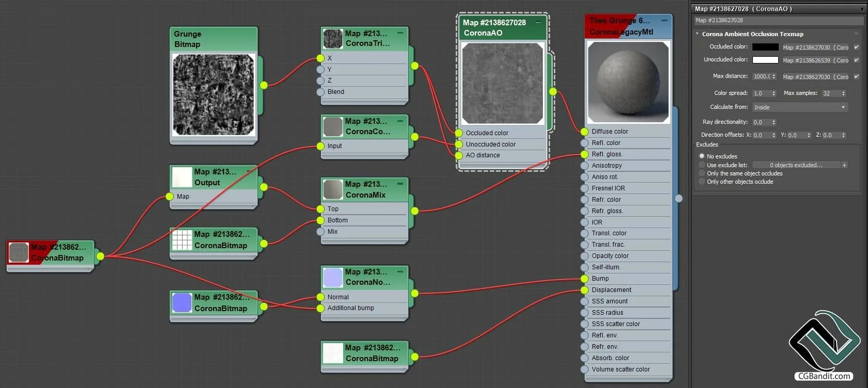Close the CoronaAO parameter panel

pyautogui.click(x=862, y=9)
